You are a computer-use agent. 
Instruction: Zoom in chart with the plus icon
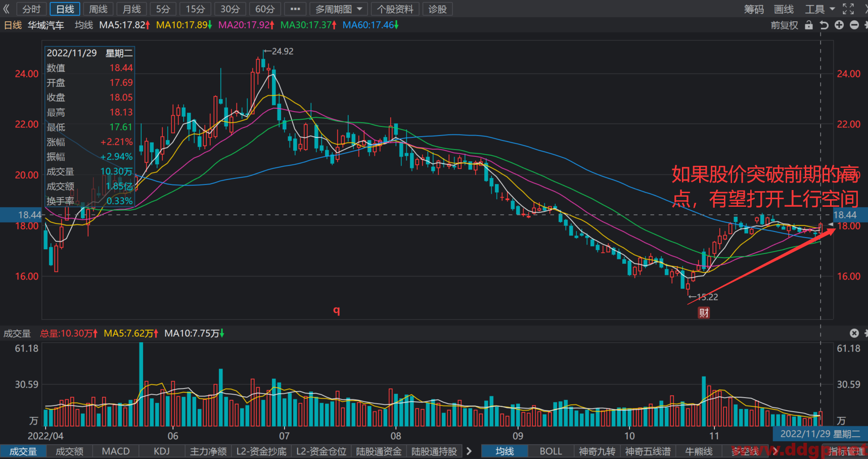(839, 25)
